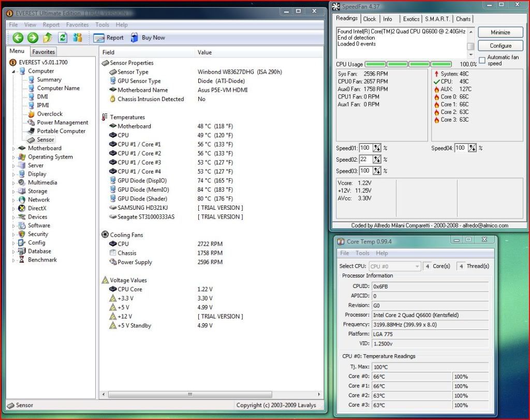The image size is (530, 420).
Task: Expand the Operating System tree node
Action: point(13,157)
